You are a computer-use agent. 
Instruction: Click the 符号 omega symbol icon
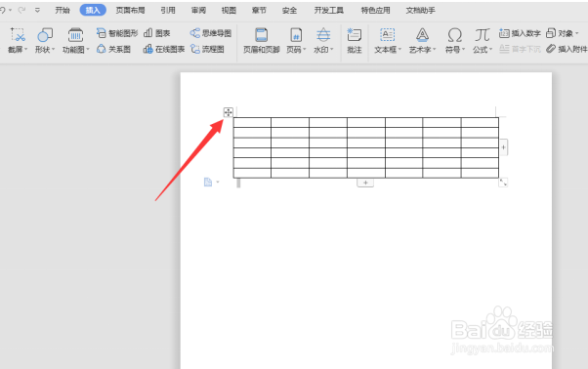[x=454, y=35]
